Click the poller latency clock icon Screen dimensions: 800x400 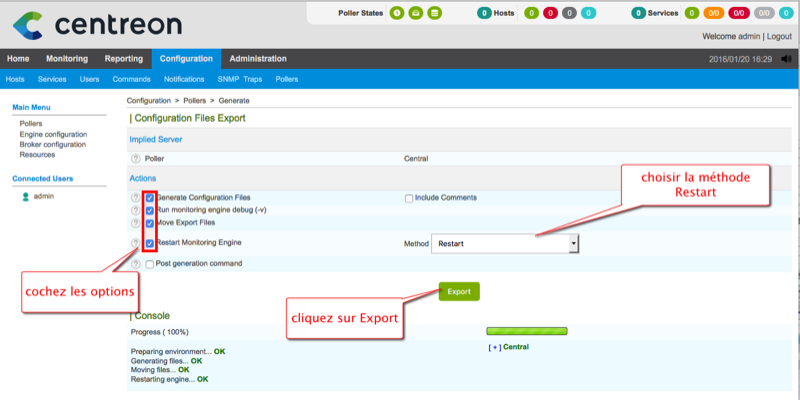click(x=398, y=13)
